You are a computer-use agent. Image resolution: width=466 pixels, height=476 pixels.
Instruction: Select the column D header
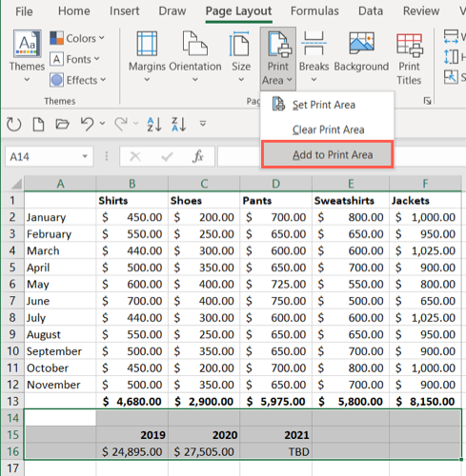coord(275,184)
